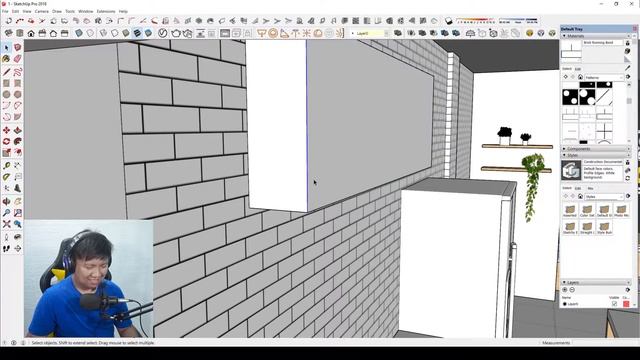The width and height of the screenshot is (640, 360).
Task: Activate the Pan hand tool
Action: click(18, 202)
